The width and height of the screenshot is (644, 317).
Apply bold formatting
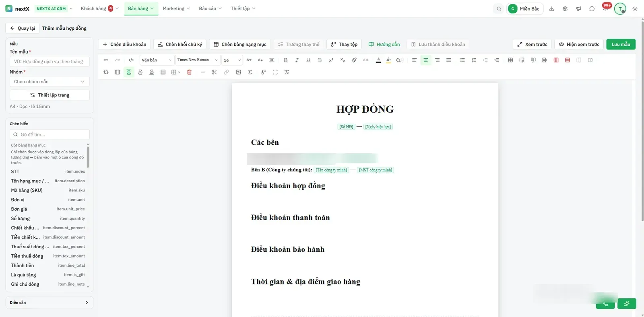tap(285, 60)
